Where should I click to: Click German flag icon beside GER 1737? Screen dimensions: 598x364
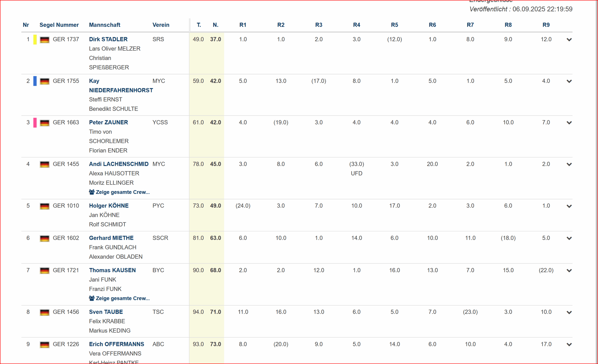pos(44,39)
